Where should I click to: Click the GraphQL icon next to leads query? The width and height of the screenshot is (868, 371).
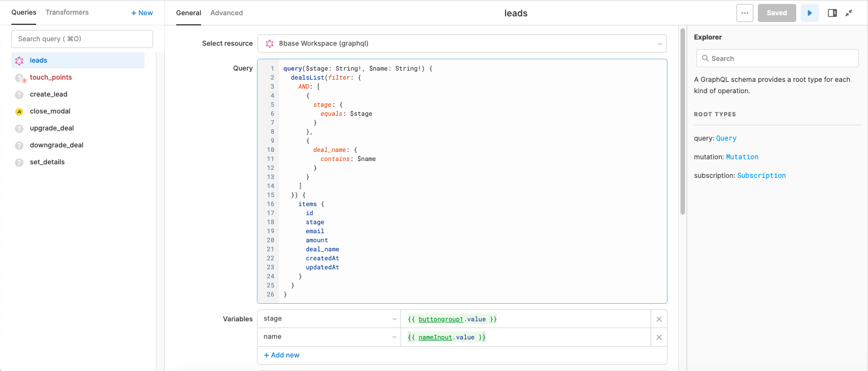[x=19, y=60]
